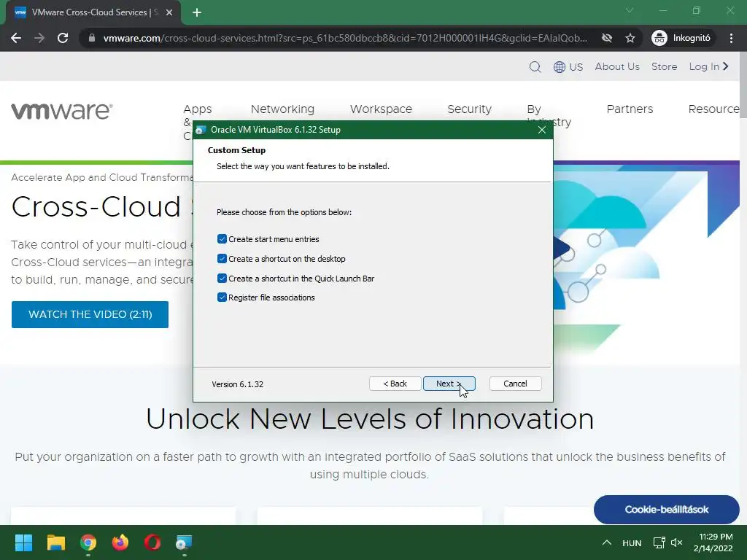Open the Workspace menu

[381, 109]
